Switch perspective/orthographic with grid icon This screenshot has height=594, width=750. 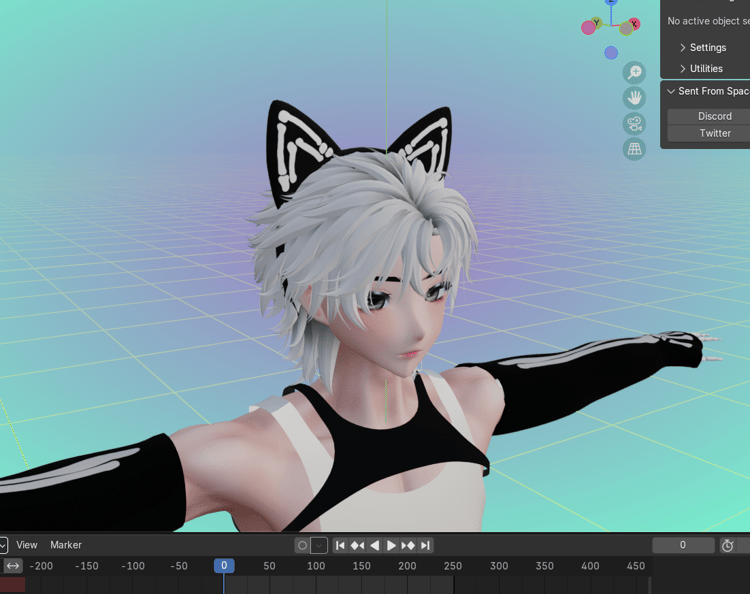coord(634,149)
